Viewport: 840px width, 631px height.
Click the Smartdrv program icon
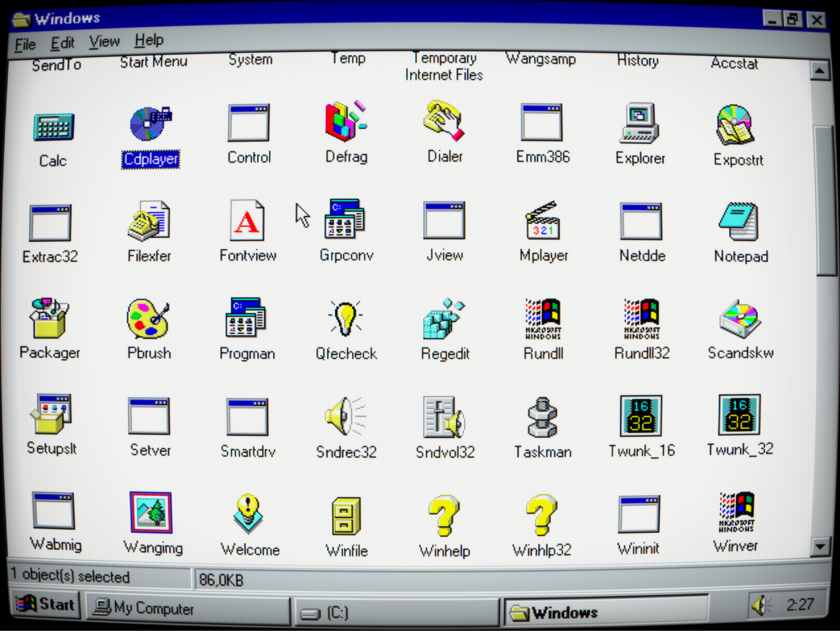[x=247, y=417]
